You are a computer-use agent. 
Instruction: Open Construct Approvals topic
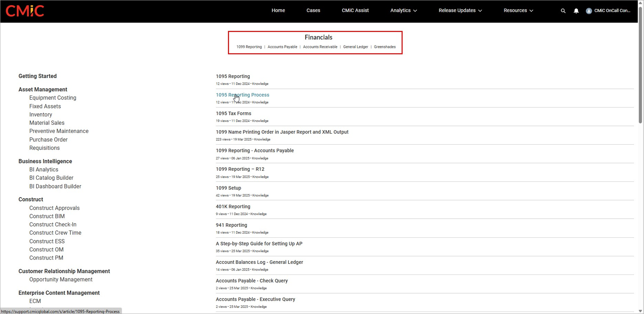(54, 208)
